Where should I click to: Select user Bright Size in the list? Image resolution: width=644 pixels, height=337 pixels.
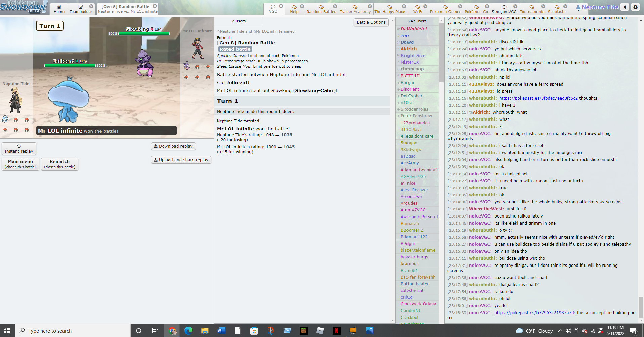tap(413, 55)
